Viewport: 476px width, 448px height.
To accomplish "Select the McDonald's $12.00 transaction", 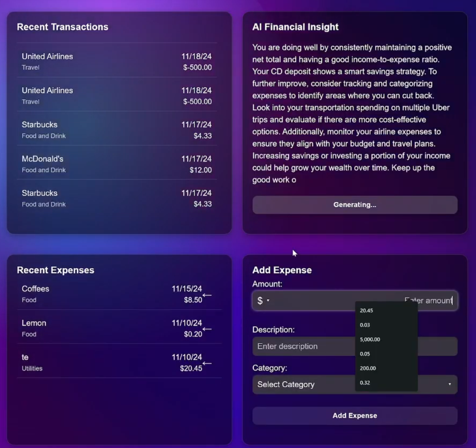I will click(x=117, y=164).
